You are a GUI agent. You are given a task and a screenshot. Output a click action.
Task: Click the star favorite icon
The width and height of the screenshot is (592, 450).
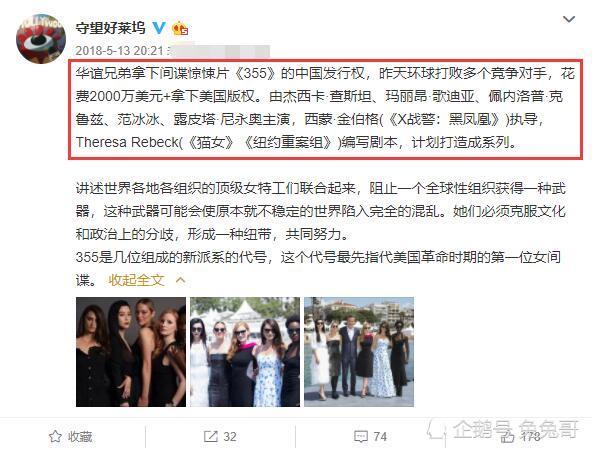56,437
